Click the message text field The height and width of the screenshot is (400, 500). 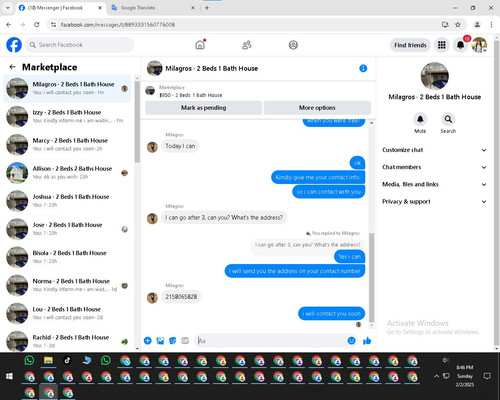[x=272, y=341]
